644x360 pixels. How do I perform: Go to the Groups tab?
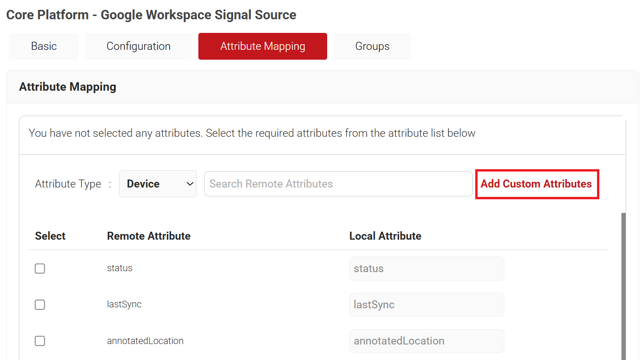pos(372,46)
